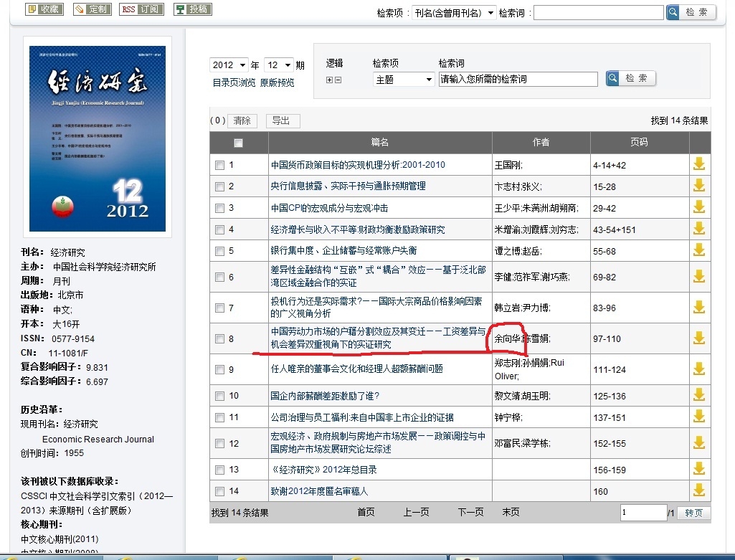
Task: Download article 8 using its download icon
Action: point(698,338)
